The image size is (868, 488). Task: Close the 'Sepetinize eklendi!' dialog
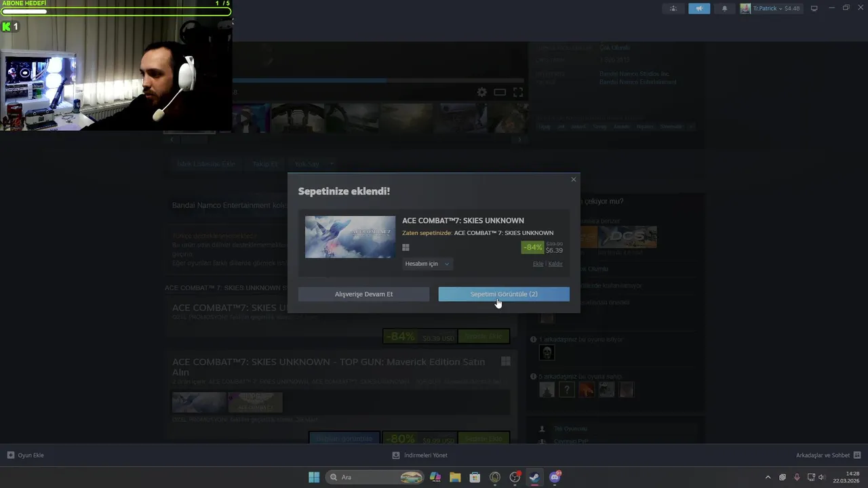[574, 180]
